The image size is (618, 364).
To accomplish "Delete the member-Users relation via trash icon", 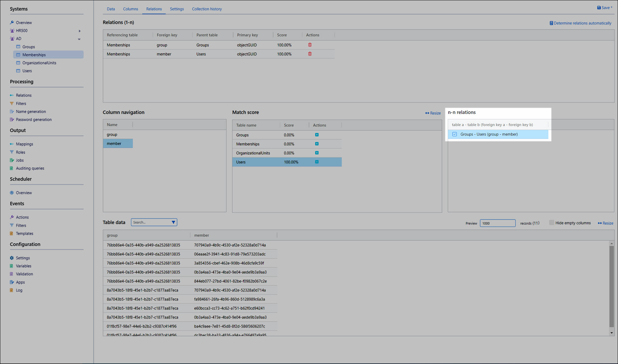I will point(310,54).
